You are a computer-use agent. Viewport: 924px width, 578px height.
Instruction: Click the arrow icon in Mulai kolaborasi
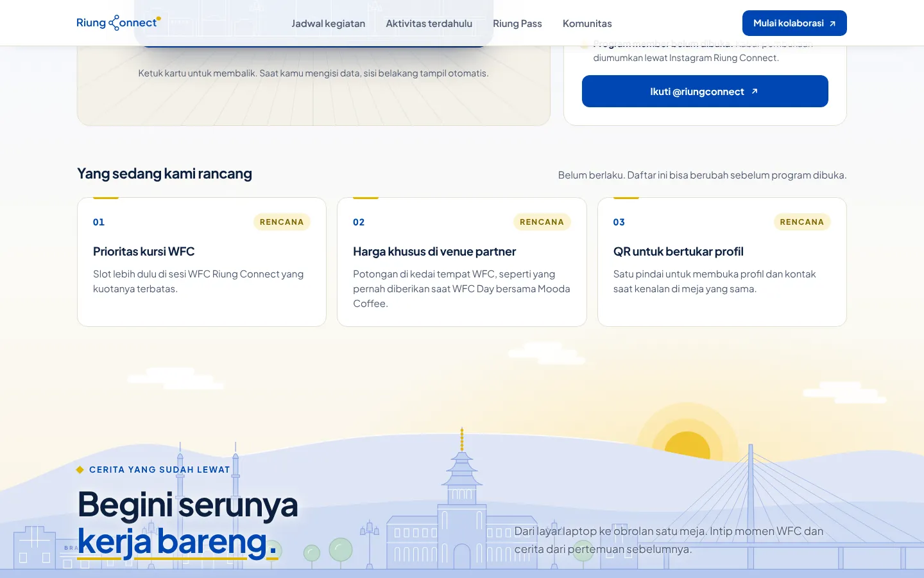[832, 24]
